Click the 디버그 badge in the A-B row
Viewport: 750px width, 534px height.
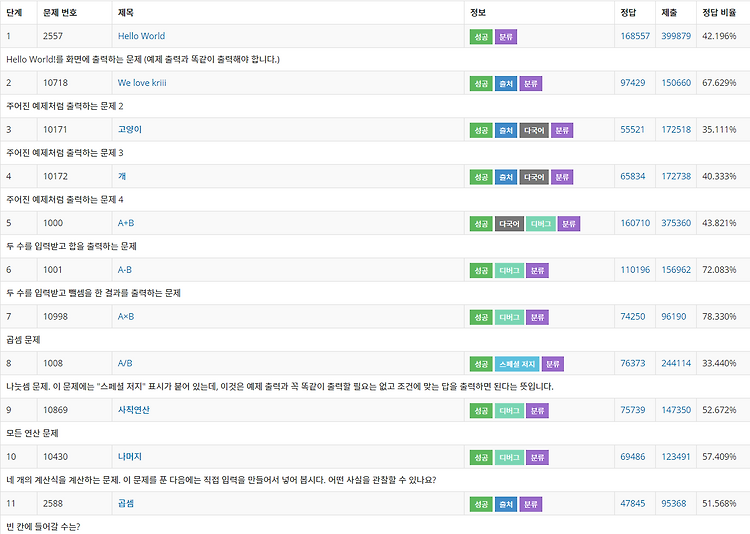pyautogui.click(x=509, y=271)
